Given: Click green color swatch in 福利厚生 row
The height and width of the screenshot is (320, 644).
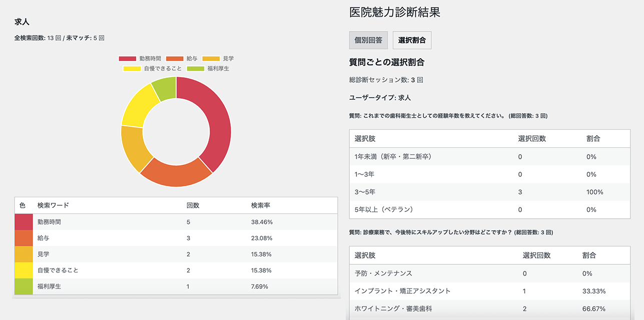Looking at the screenshot, I should (24, 286).
